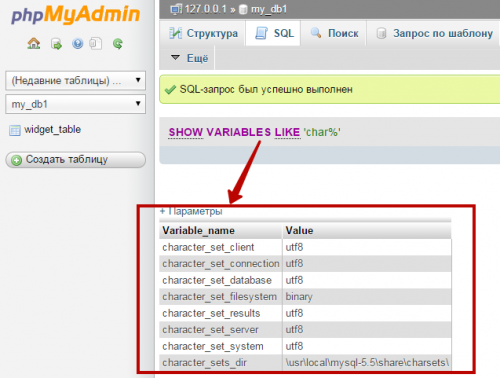Go to the home icon

pyautogui.click(x=34, y=43)
